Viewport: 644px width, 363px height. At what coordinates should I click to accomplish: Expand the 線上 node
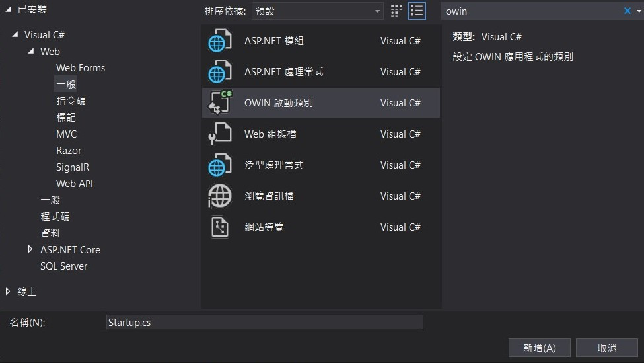(x=8, y=291)
